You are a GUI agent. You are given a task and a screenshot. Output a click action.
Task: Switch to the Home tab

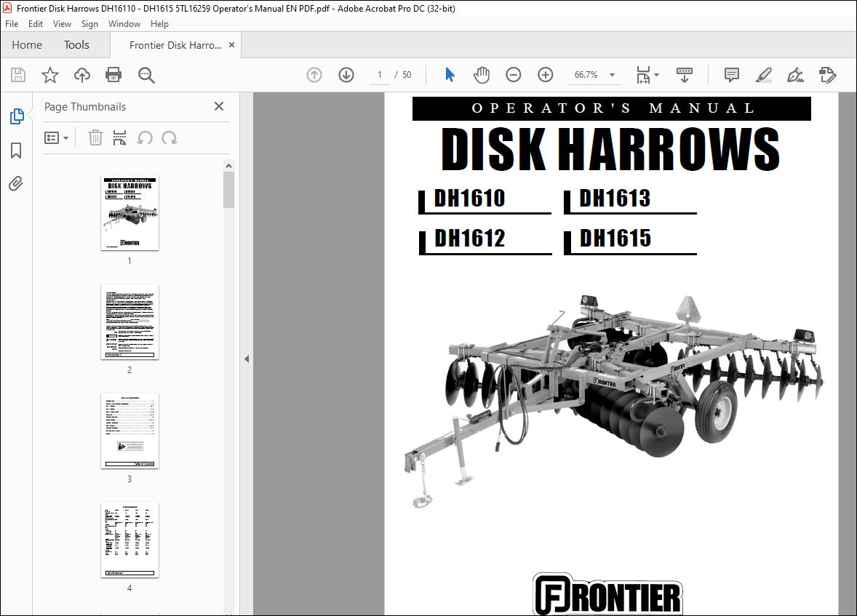click(27, 45)
